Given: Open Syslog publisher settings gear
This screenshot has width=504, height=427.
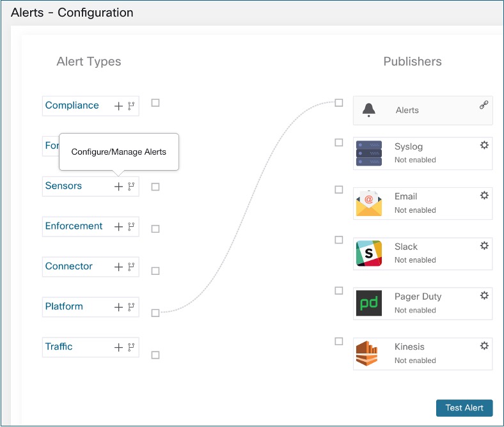Looking at the screenshot, I should [484, 145].
